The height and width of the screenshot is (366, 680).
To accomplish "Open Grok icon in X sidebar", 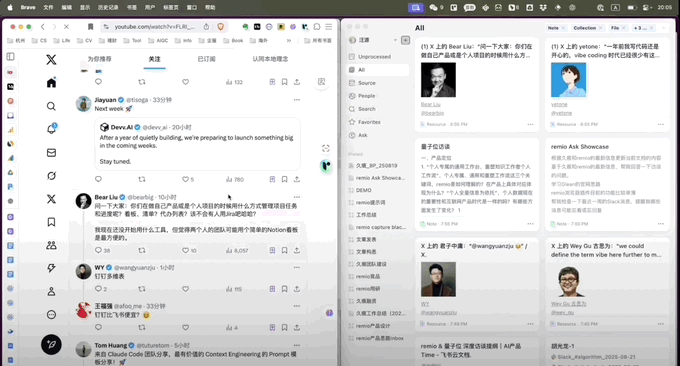I will (x=51, y=176).
